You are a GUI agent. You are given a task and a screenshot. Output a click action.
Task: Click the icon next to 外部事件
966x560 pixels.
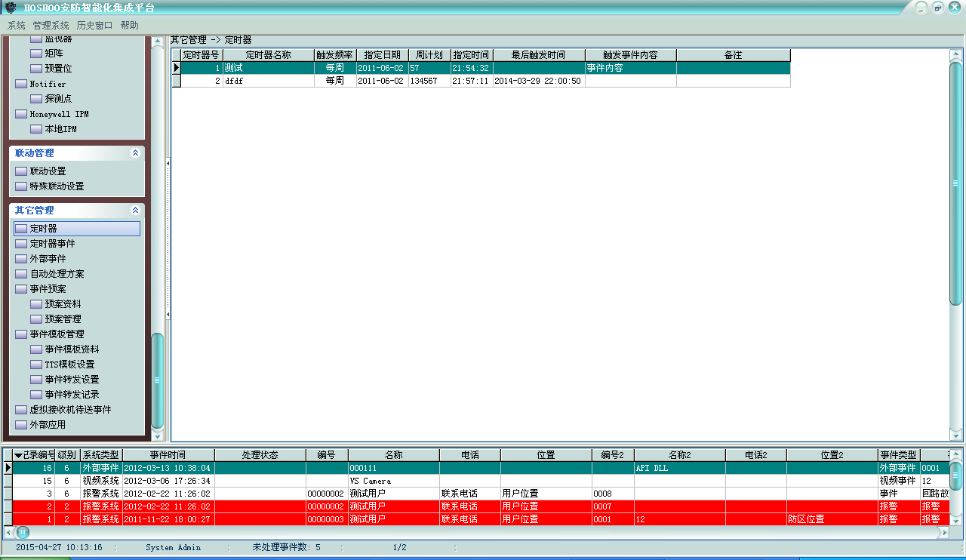click(21, 259)
